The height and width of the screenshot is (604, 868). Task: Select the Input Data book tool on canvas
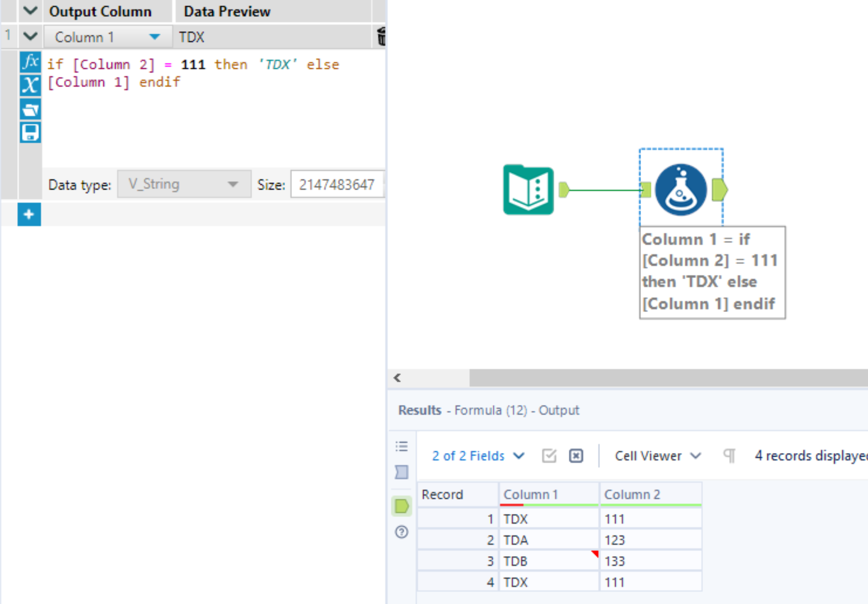pyautogui.click(x=528, y=190)
